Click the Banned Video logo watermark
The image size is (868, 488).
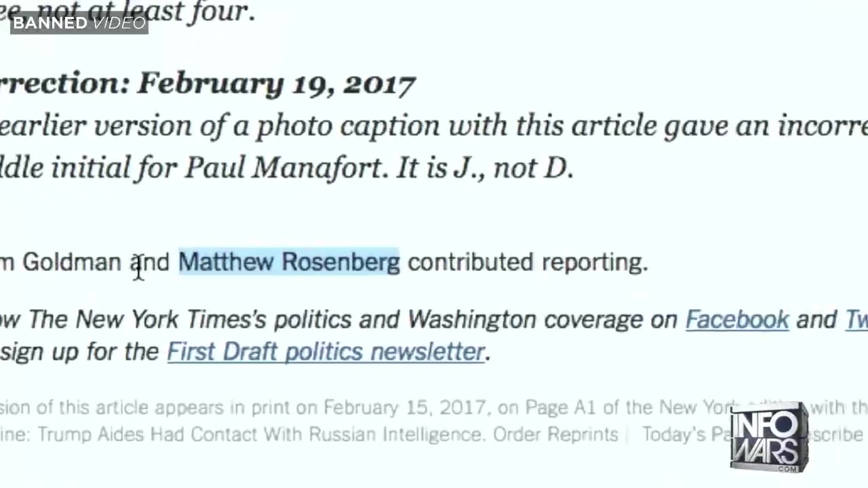tap(79, 23)
